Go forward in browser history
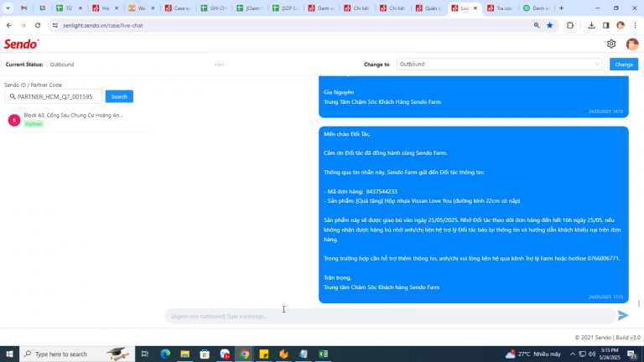644x362 pixels. pyautogui.click(x=23, y=25)
